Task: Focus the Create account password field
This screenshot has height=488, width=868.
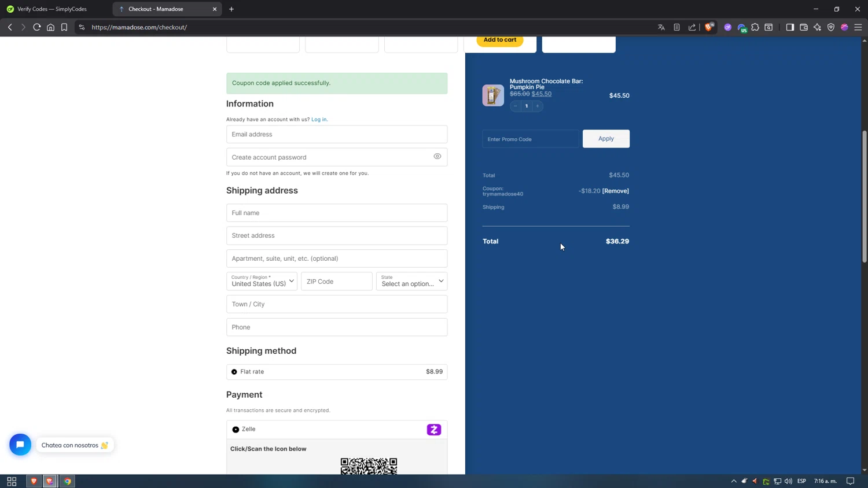Action: tap(337, 157)
